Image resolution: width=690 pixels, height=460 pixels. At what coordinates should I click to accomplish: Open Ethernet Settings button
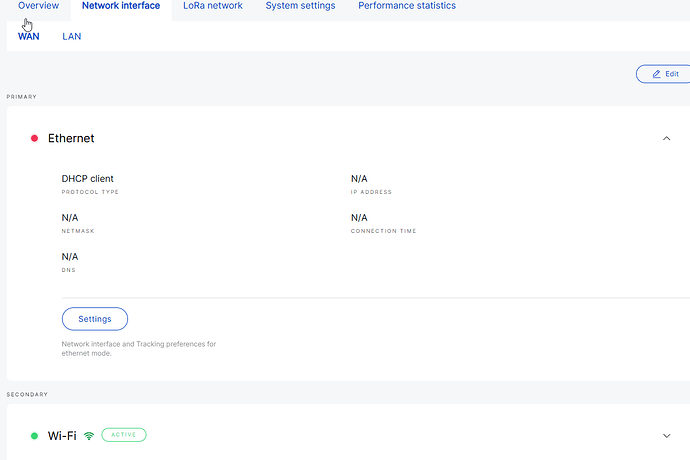[95, 319]
